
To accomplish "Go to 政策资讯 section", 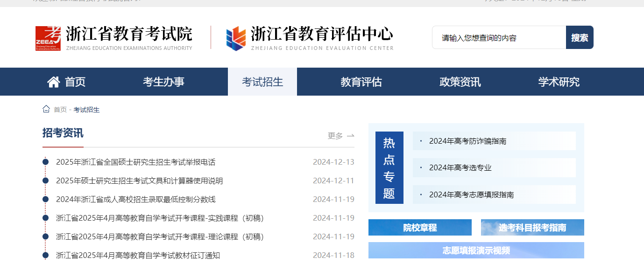I will tap(460, 82).
